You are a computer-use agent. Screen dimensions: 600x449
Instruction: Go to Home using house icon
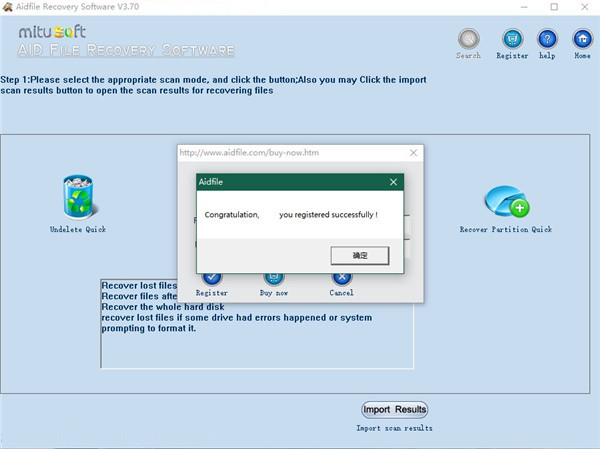click(x=582, y=39)
